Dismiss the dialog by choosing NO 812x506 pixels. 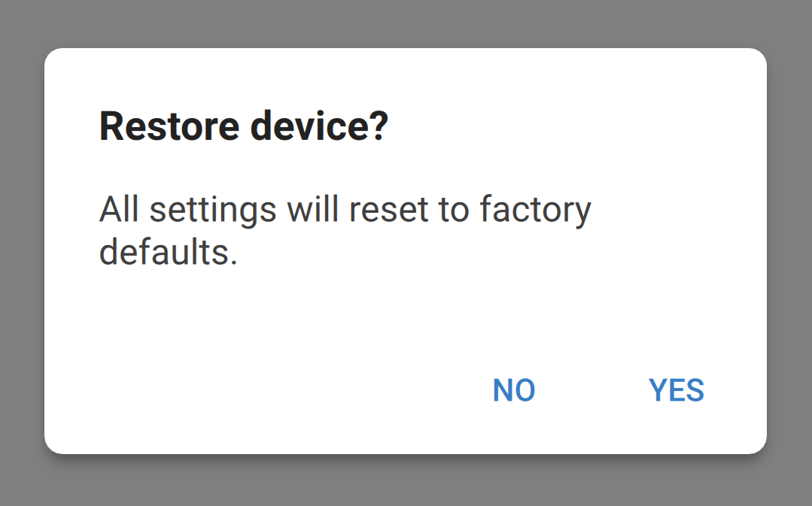pyautogui.click(x=513, y=390)
